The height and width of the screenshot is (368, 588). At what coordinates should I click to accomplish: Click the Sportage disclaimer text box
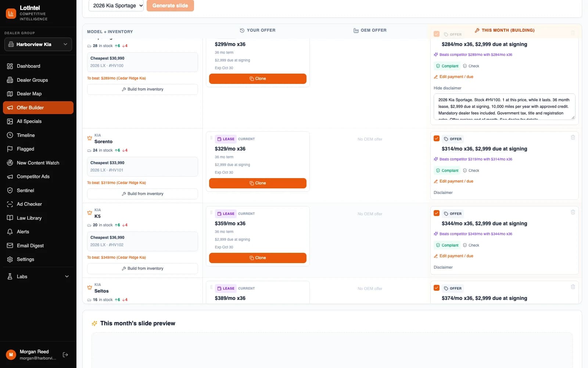[x=505, y=107]
